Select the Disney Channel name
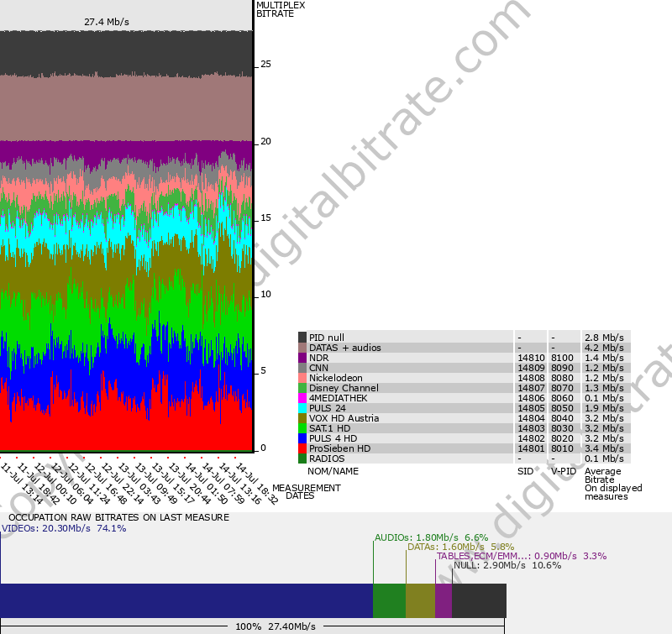Image resolution: width=672 pixels, height=634 pixels. click(x=344, y=388)
